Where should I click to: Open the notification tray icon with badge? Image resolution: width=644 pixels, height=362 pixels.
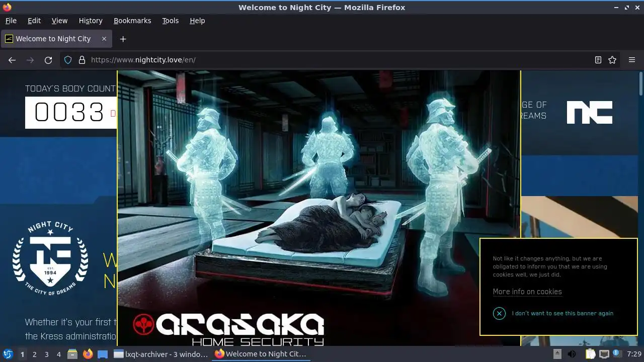(616, 354)
